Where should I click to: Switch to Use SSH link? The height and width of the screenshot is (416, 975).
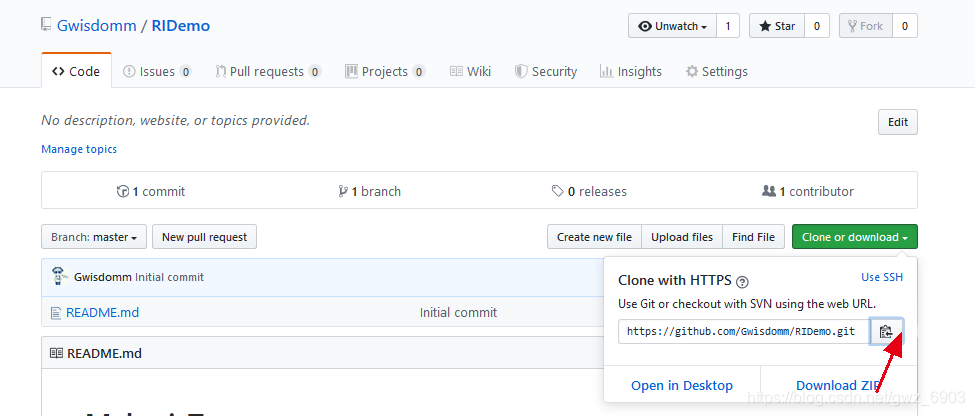point(882,277)
